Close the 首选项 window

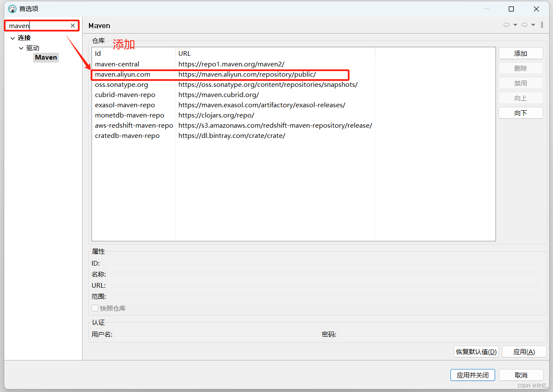point(536,9)
